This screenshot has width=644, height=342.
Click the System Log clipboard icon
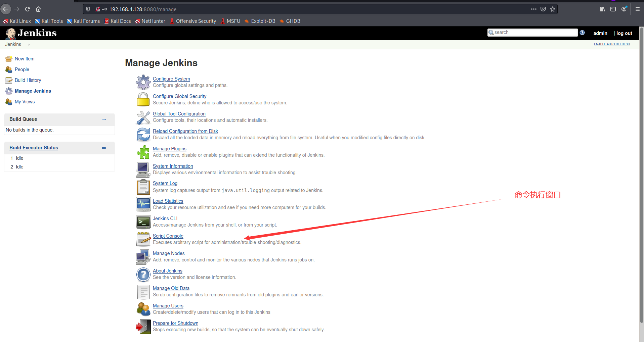[x=143, y=187]
